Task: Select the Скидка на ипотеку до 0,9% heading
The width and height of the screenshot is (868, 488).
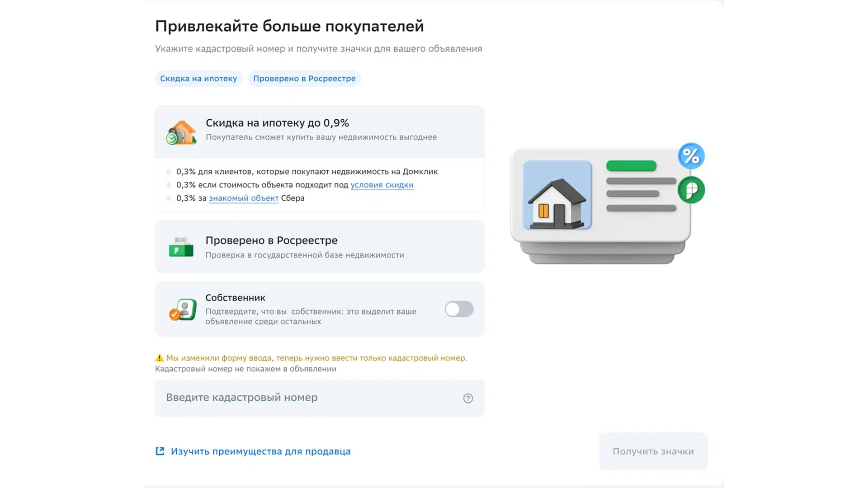Action: point(277,123)
